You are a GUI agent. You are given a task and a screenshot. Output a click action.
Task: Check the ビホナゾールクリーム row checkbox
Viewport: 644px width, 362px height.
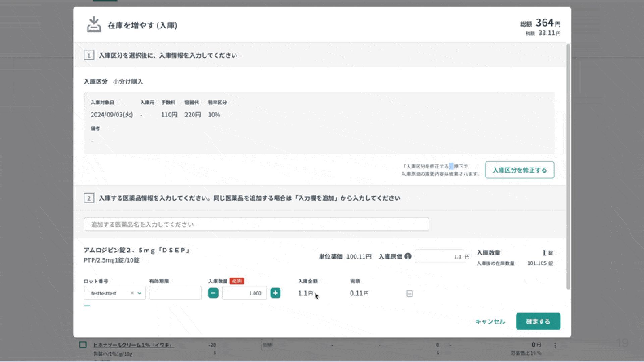point(83,345)
